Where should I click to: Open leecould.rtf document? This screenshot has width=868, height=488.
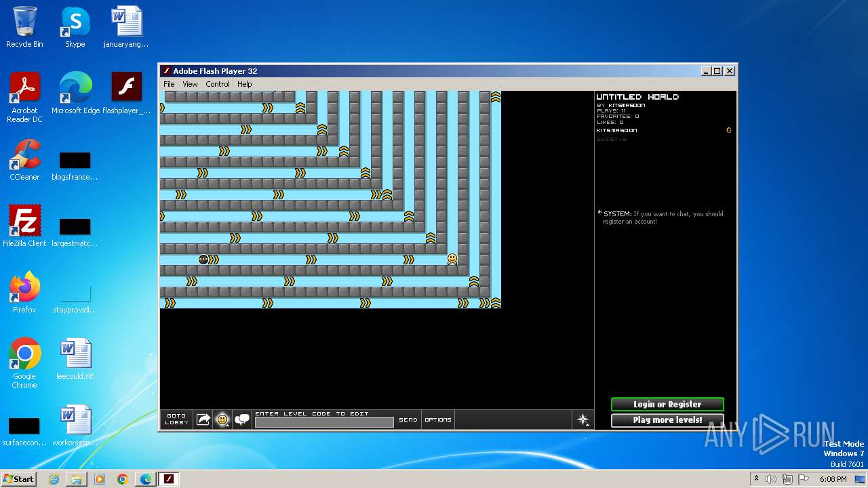pyautogui.click(x=75, y=360)
